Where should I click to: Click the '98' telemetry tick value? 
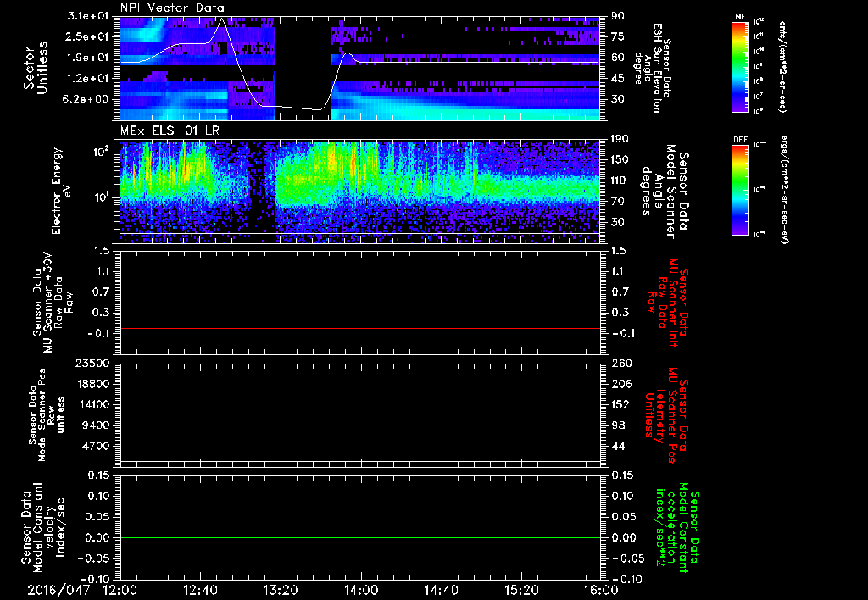pyautogui.click(x=617, y=425)
